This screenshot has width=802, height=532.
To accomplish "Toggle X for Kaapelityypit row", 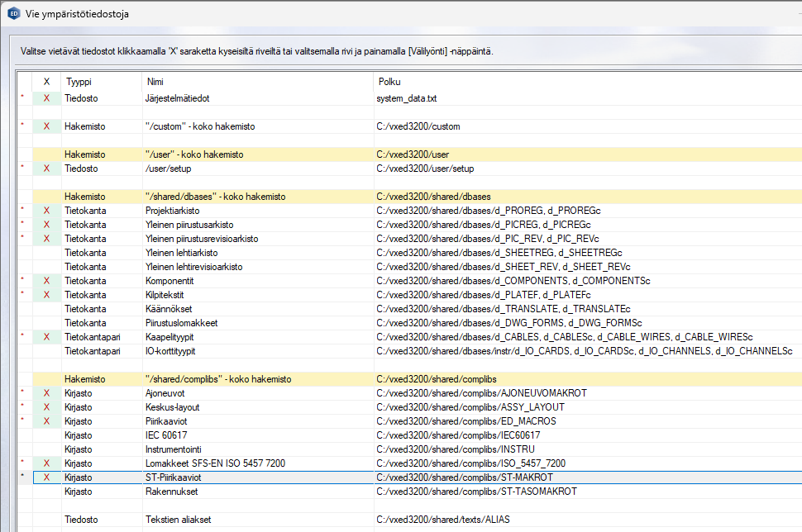I will coord(47,337).
